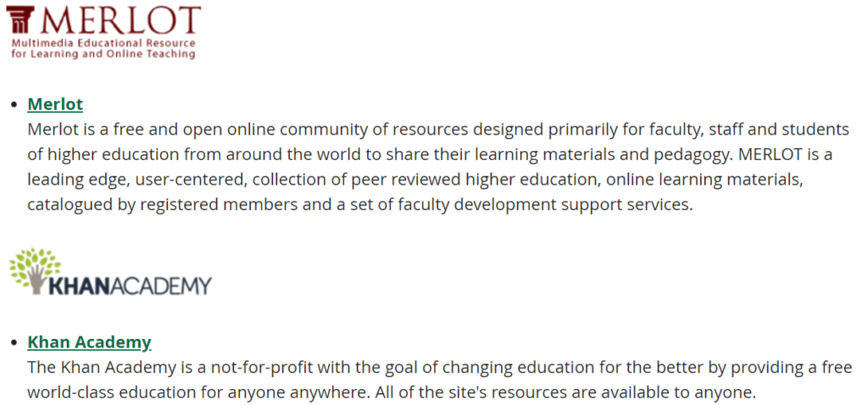
Task: Click the line starting "world-class education"
Action: pos(391,393)
